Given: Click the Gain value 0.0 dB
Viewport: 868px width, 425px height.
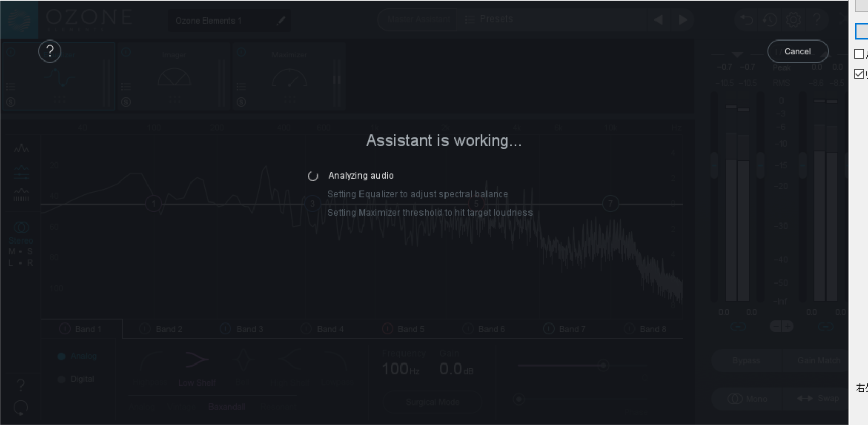Looking at the screenshot, I should click(x=456, y=369).
